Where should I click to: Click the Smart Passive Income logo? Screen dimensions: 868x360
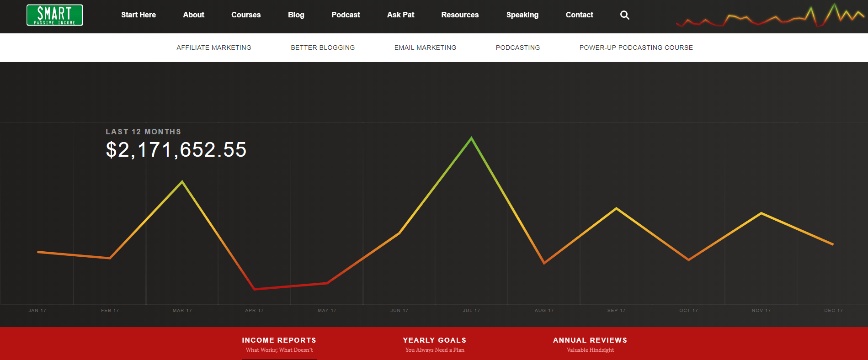pos(55,15)
